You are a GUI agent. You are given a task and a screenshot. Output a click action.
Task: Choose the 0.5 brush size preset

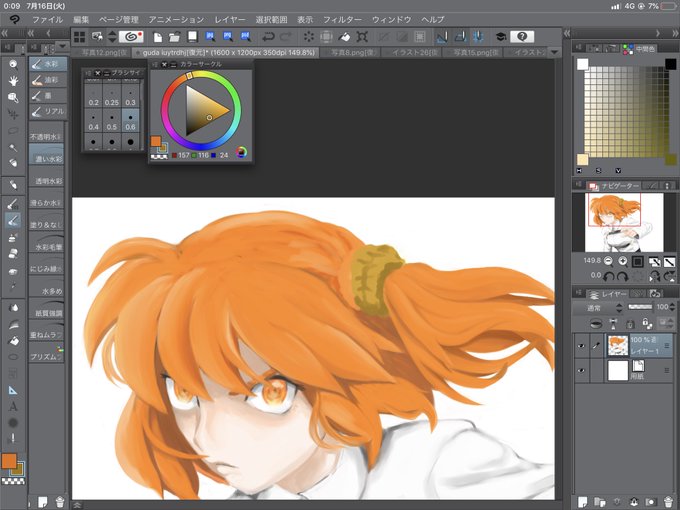click(112, 121)
